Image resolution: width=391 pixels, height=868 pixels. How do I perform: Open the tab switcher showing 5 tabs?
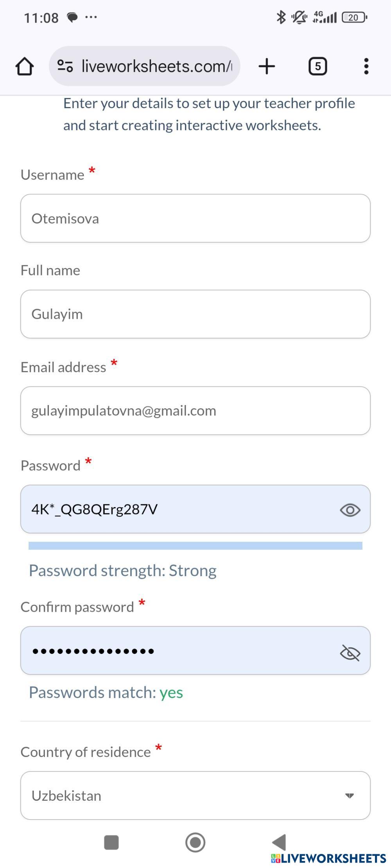tap(317, 66)
